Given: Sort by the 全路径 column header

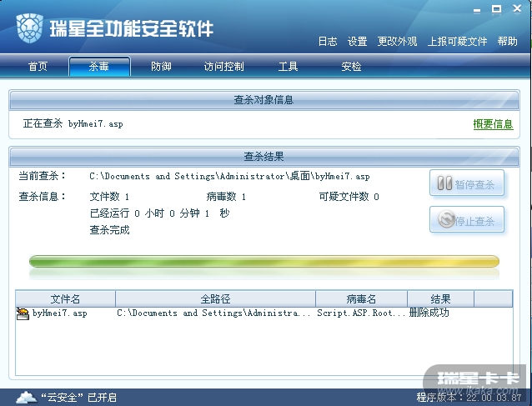Looking at the screenshot, I should [215, 298].
